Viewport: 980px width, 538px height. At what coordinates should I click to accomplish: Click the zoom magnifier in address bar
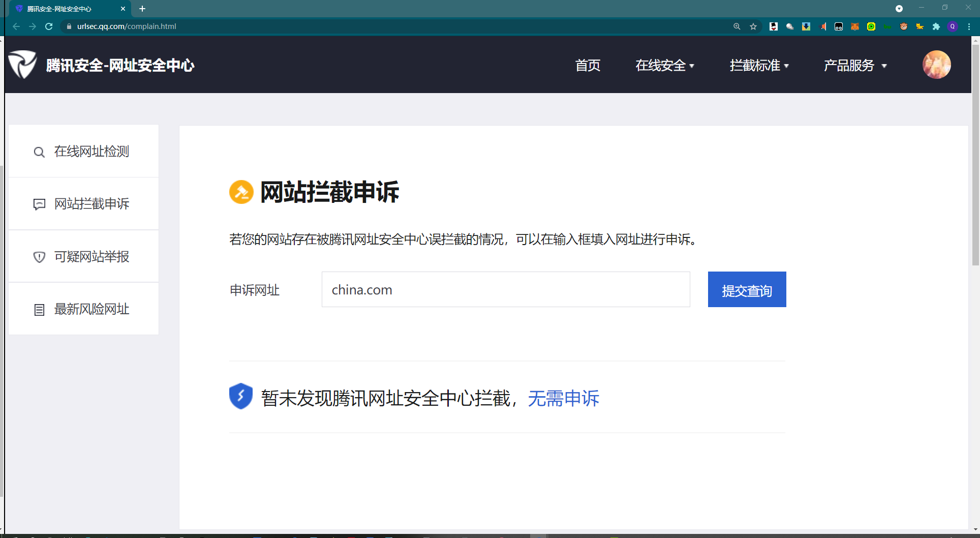pos(737,26)
